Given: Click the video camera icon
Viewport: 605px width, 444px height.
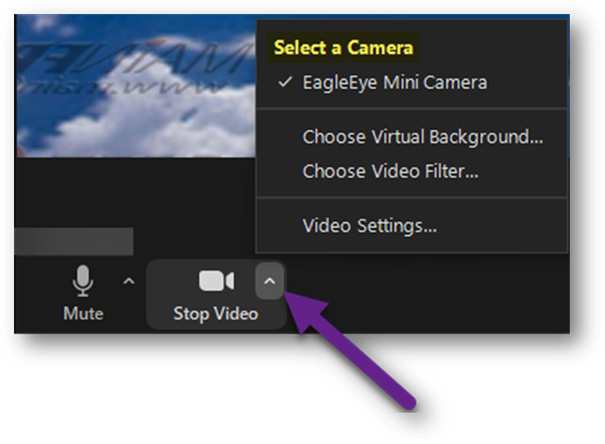Looking at the screenshot, I should click(216, 281).
